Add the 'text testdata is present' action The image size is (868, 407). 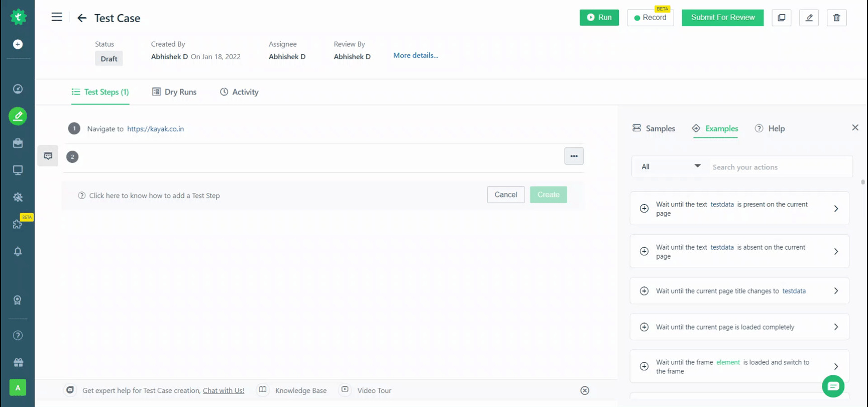point(644,208)
